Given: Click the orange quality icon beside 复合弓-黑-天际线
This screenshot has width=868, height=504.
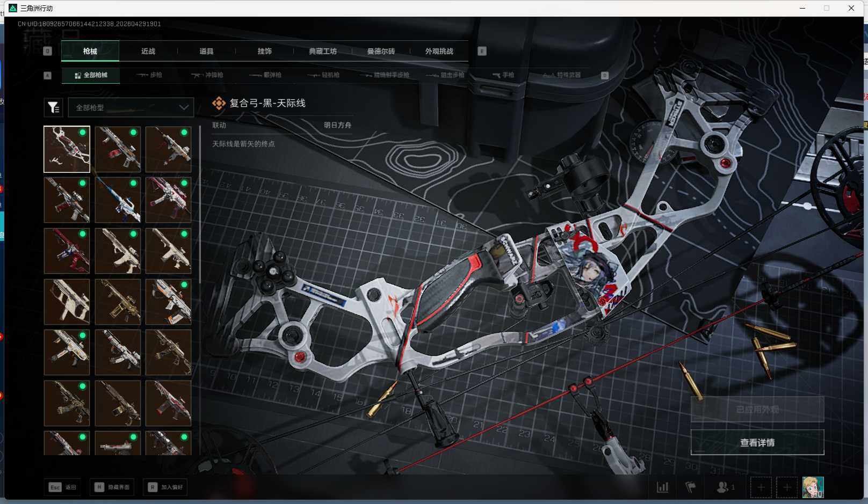Looking at the screenshot, I should (x=219, y=103).
